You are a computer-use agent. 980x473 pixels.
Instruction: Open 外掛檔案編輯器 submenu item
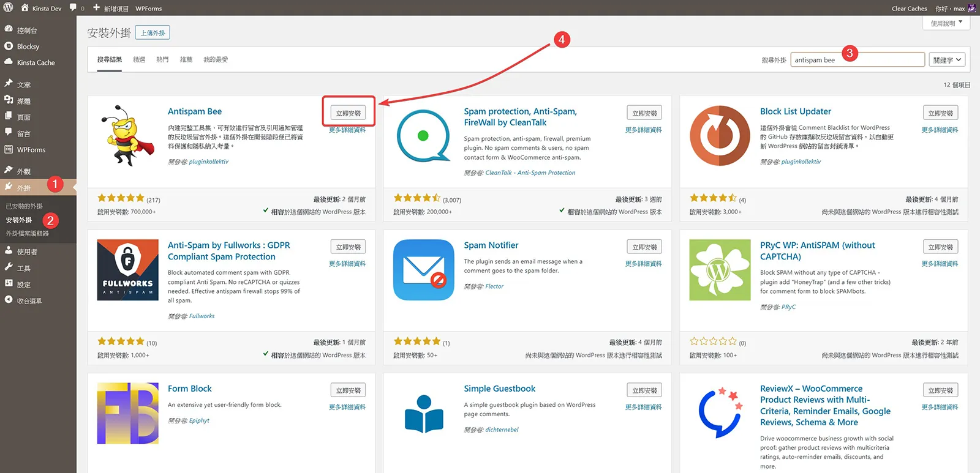pos(28,233)
